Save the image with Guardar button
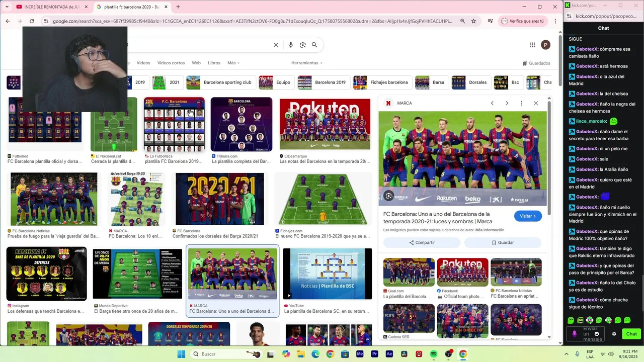 503,242
